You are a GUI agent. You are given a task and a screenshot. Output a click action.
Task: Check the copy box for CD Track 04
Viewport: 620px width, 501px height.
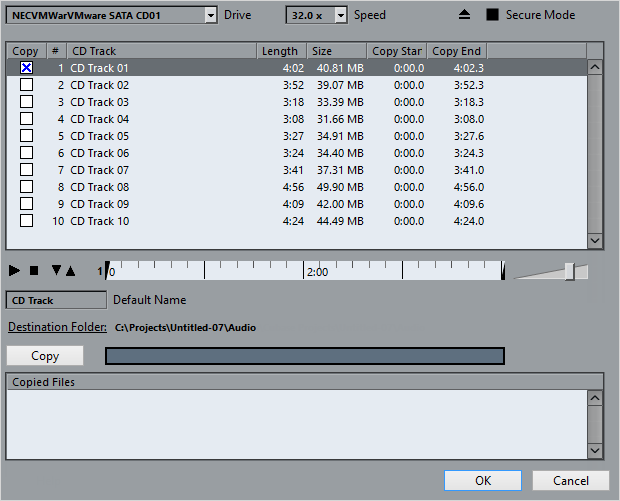tap(26, 119)
